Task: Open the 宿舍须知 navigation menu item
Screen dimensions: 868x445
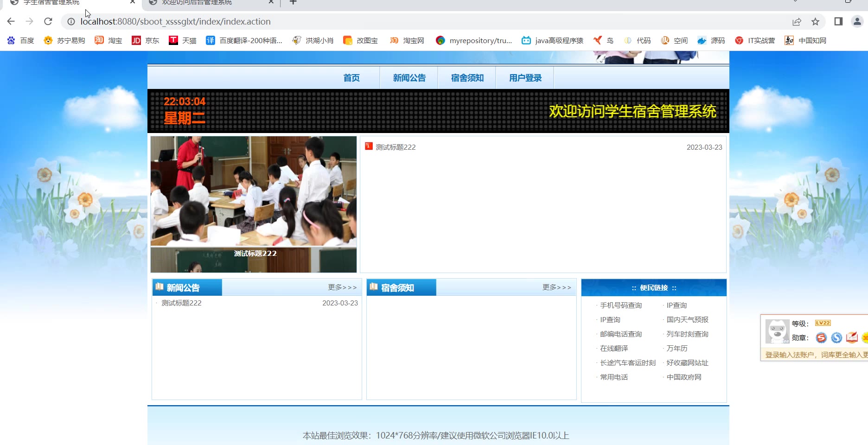Action: [467, 78]
